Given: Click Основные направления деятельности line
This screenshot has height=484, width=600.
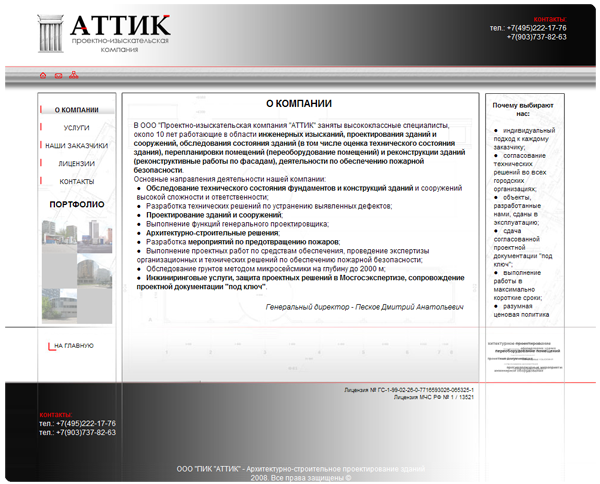Looking at the screenshot, I should (x=230, y=179).
